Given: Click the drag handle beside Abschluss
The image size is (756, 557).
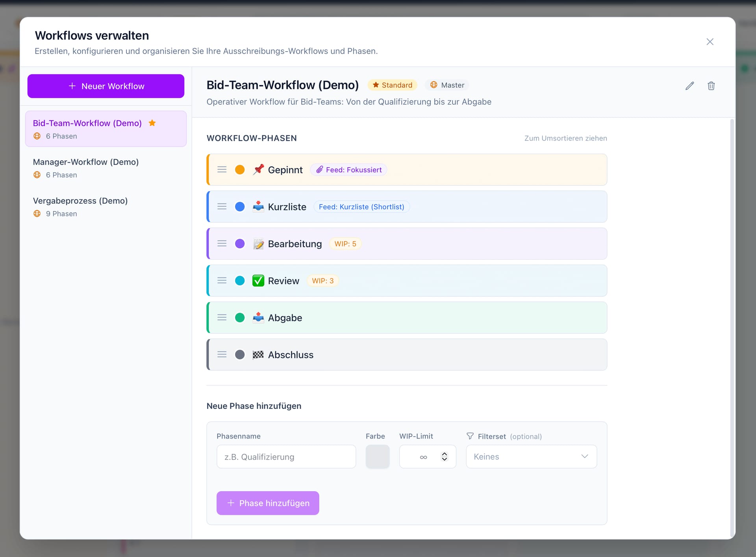Looking at the screenshot, I should 222,355.
